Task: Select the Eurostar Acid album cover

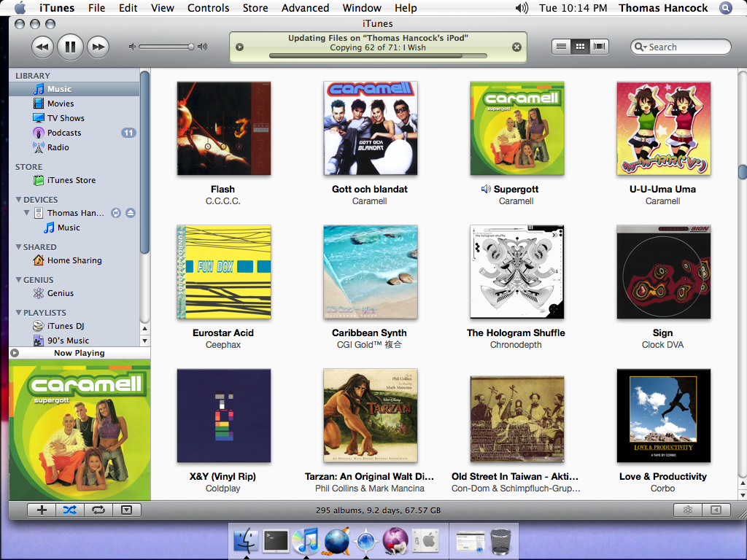Action: point(223,272)
